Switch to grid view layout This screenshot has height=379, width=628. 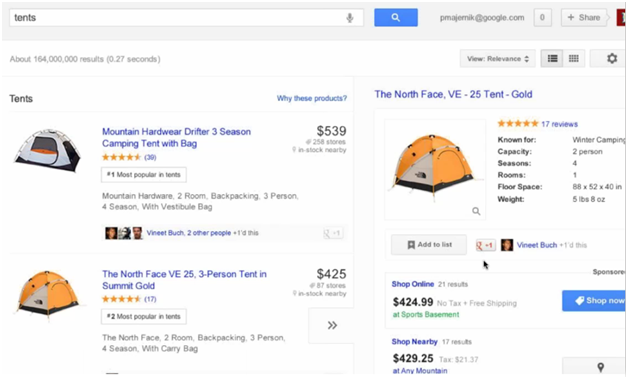tap(574, 59)
